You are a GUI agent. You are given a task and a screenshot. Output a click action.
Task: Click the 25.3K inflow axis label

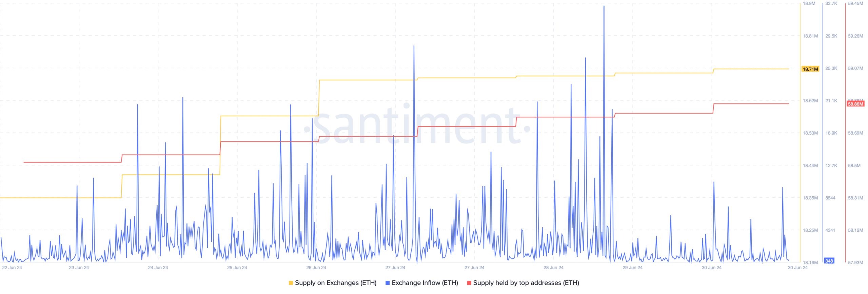click(x=831, y=68)
